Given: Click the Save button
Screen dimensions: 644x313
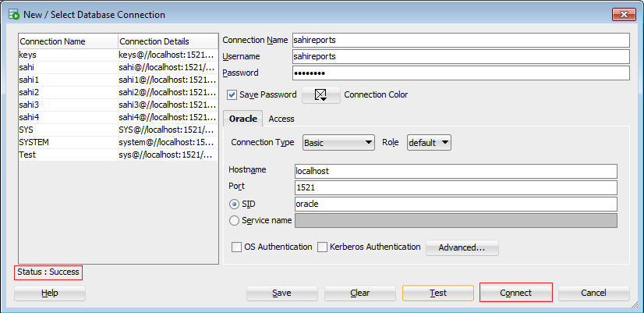Looking at the screenshot, I should click(x=281, y=293).
